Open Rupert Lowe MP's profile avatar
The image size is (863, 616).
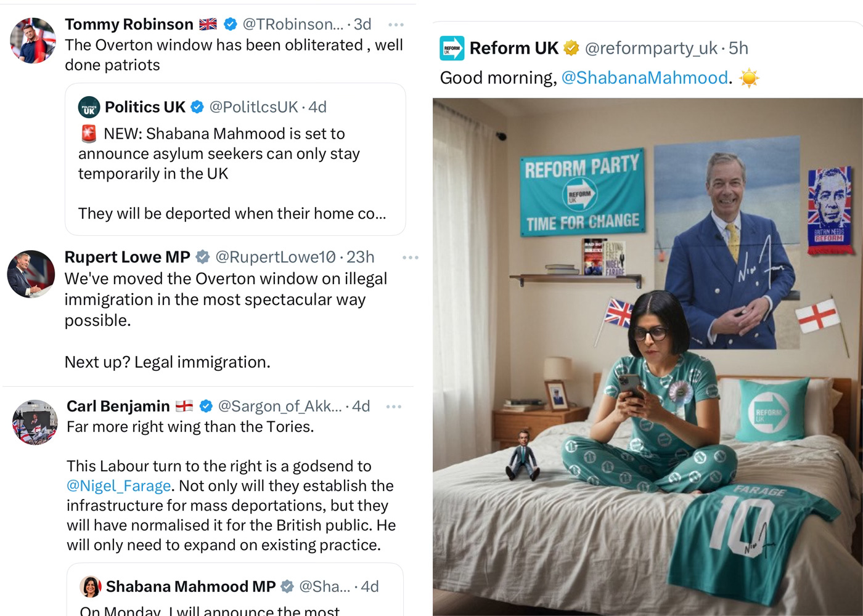pyautogui.click(x=31, y=274)
